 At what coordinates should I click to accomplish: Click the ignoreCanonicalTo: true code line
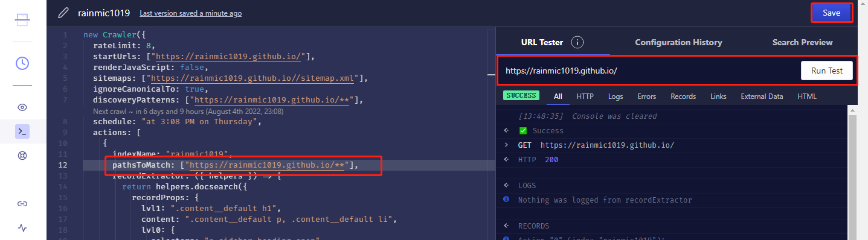pyautogui.click(x=150, y=89)
